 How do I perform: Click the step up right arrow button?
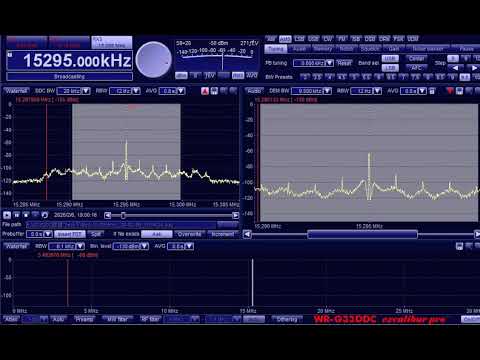click(x=473, y=68)
